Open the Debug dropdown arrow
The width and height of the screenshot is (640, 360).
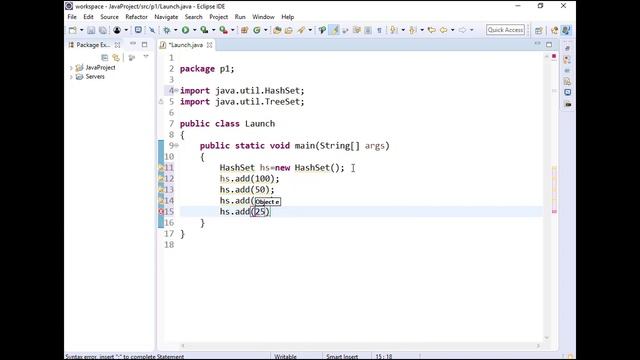176,30
